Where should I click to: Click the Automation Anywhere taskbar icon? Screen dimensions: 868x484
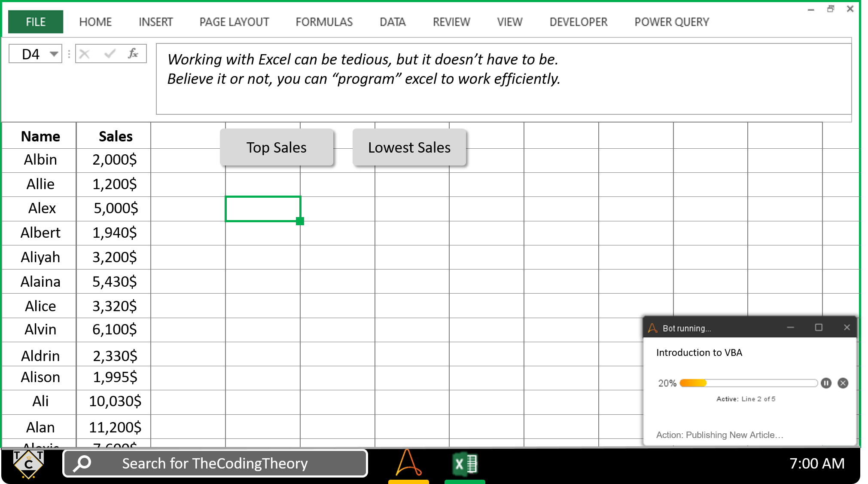tap(408, 463)
